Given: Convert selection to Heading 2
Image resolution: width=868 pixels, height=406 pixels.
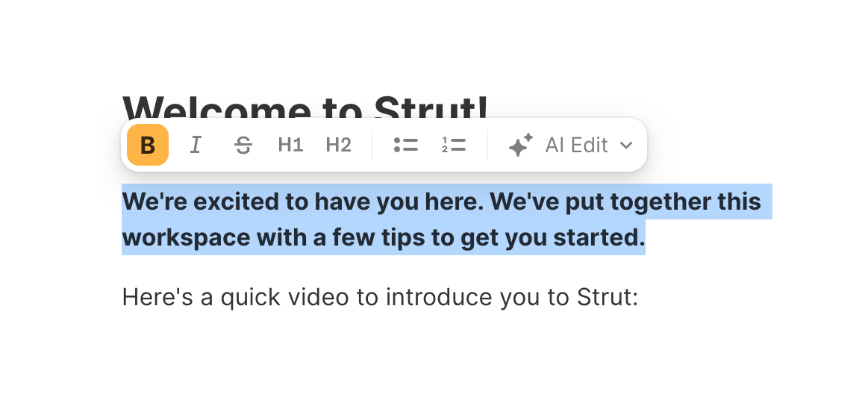Looking at the screenshot, I should coord(338,145).
